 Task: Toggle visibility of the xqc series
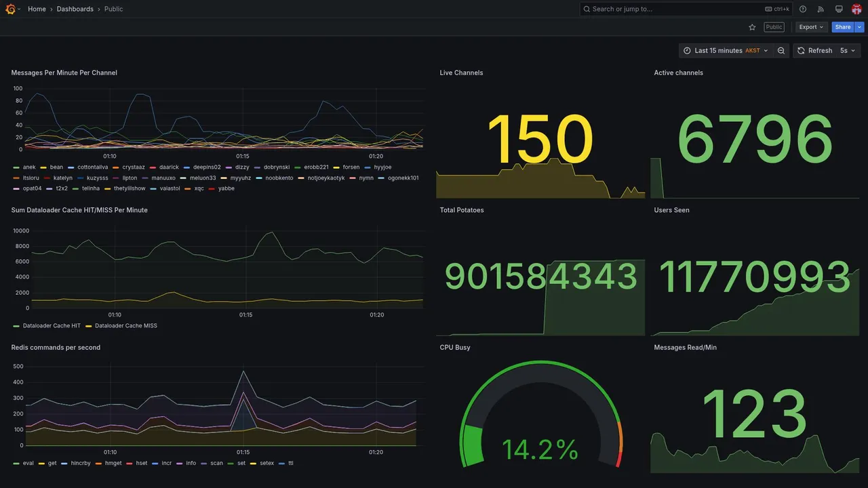[199, 188]
